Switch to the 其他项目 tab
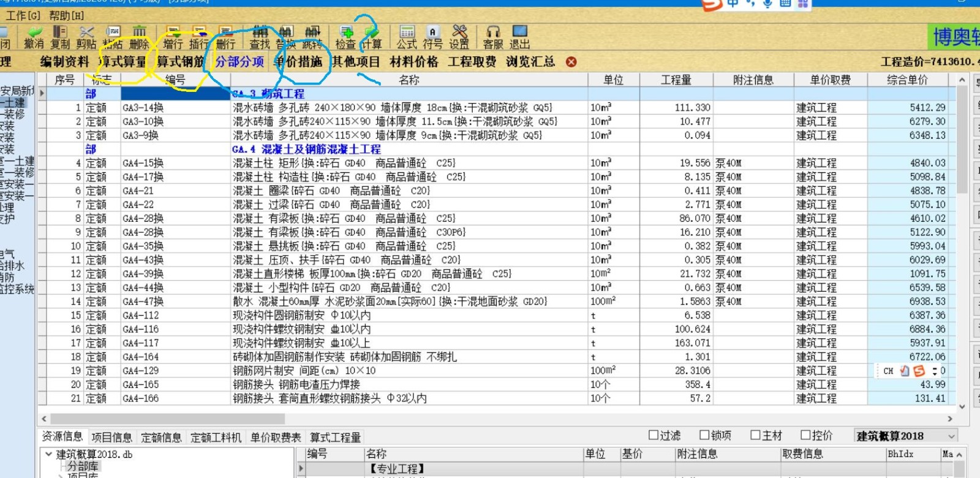The width and height of the screenshot is (980, 478). point(356,62)
